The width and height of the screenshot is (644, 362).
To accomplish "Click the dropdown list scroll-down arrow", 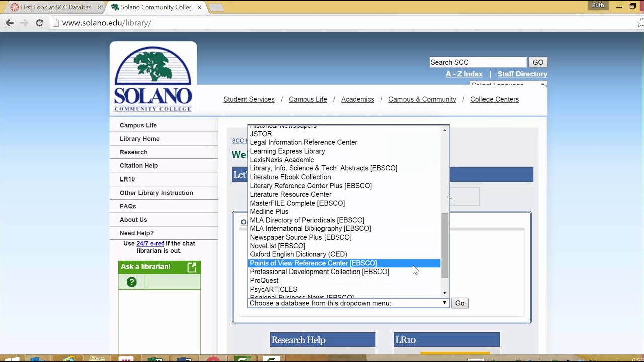I will (444, 293).
